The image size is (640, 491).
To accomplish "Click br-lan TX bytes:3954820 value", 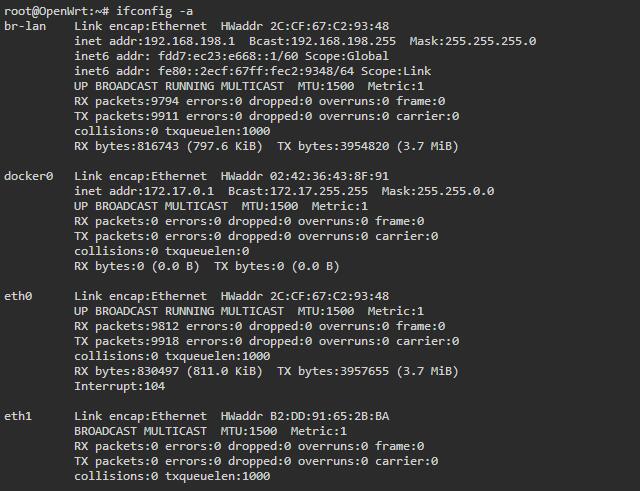I will pyautogui.click(x=333, y=147).
